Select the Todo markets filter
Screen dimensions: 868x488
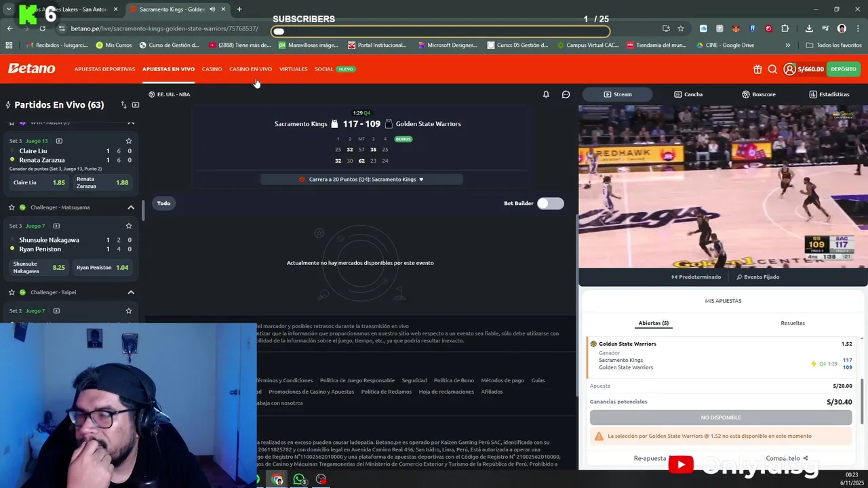[x=163, y=203]
